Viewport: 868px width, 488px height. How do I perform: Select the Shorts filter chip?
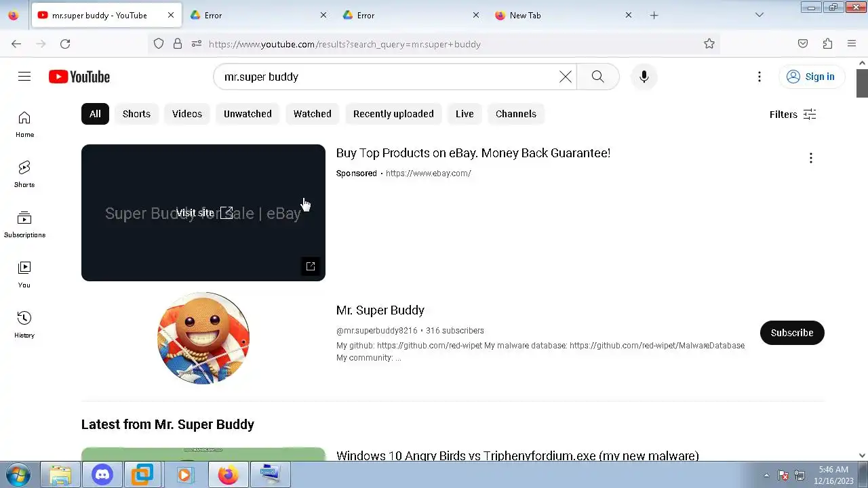point(136,114)
